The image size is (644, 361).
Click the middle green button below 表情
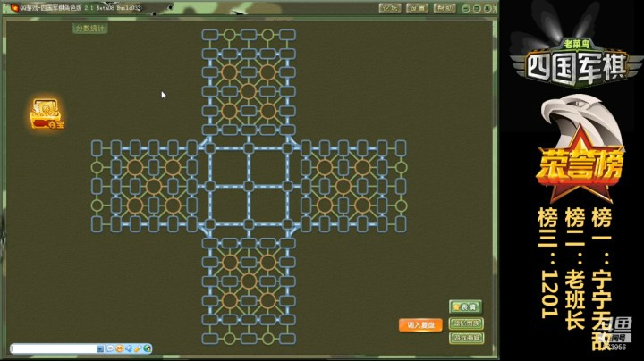466,323
